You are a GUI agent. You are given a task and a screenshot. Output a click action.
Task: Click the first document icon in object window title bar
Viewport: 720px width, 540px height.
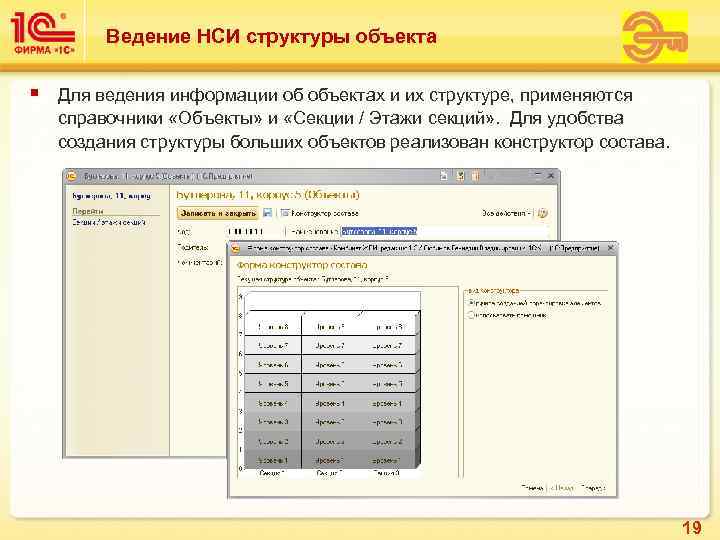[x=444, y=175]
